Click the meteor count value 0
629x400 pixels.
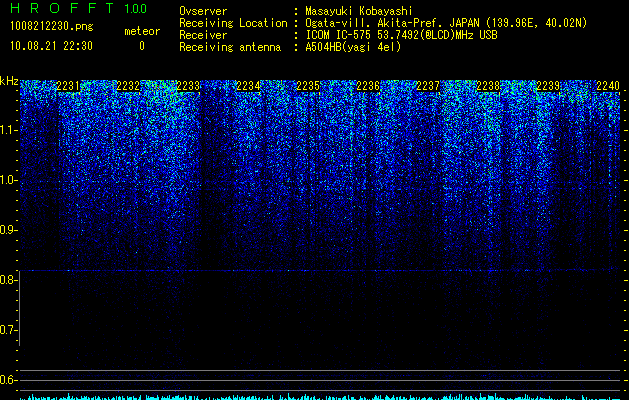[x=142, y=46]
